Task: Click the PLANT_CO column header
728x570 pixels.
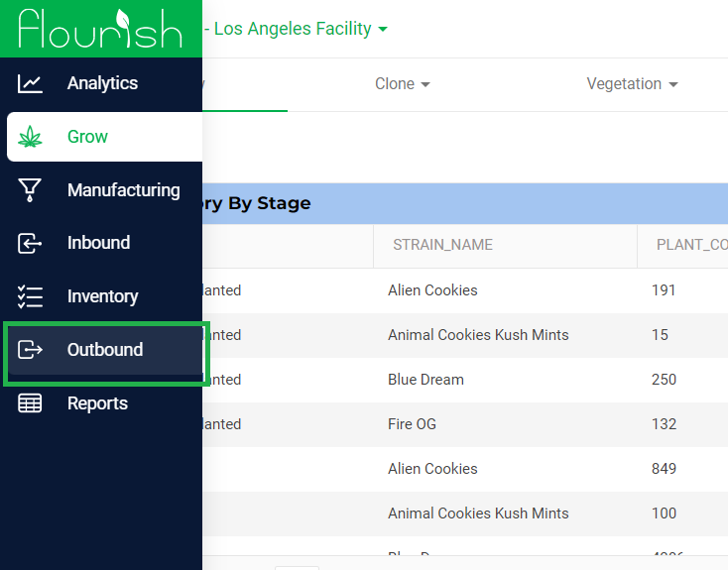Action: (x=682, y=245)
